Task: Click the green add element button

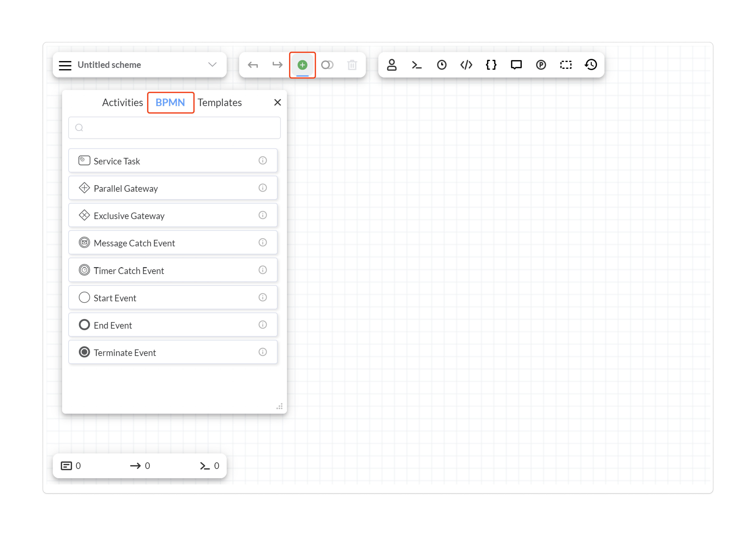Action: pyautogui.click(x=302, y=65)
